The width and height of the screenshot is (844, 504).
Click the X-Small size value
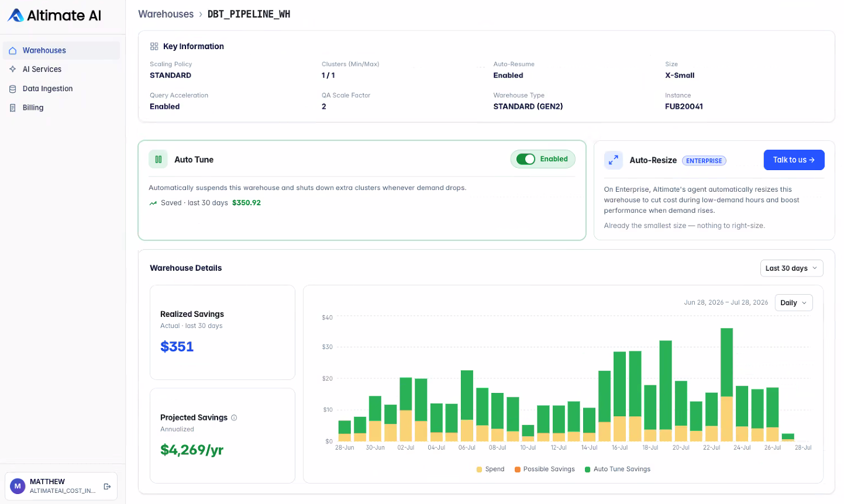pos(680,75)
